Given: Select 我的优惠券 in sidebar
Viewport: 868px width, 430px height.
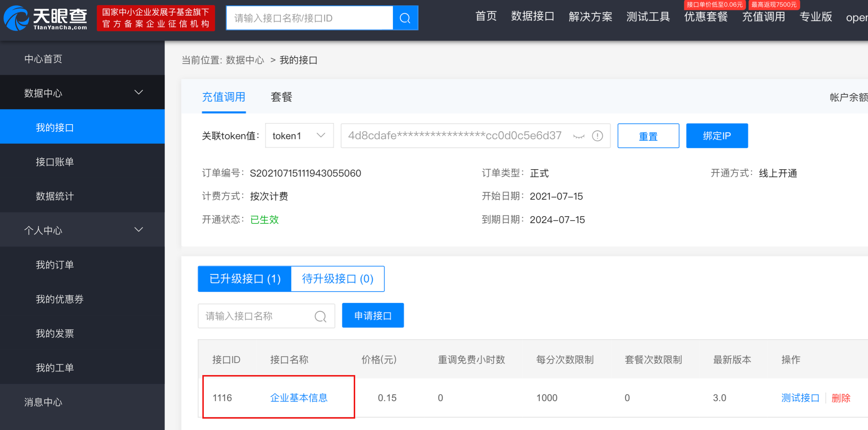Looking at the screenshot, I should pyautogui.click(x=82, y=299).
